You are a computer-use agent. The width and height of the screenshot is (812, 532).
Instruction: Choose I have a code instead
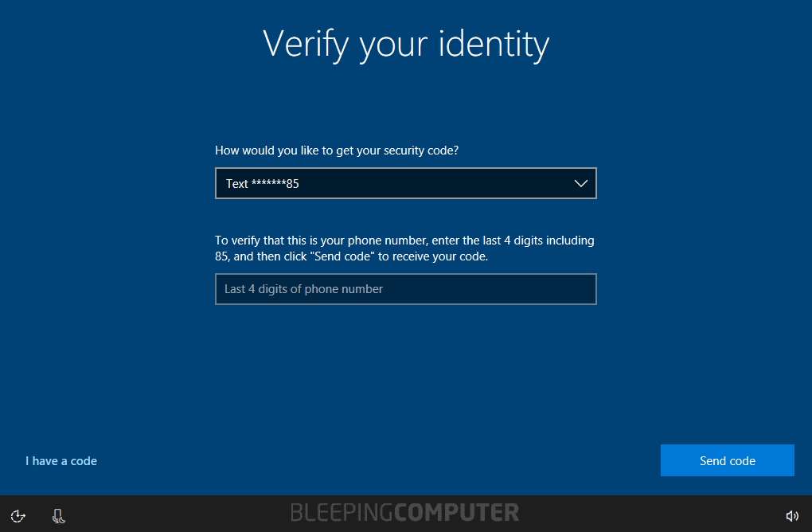(x=61, y=460)
